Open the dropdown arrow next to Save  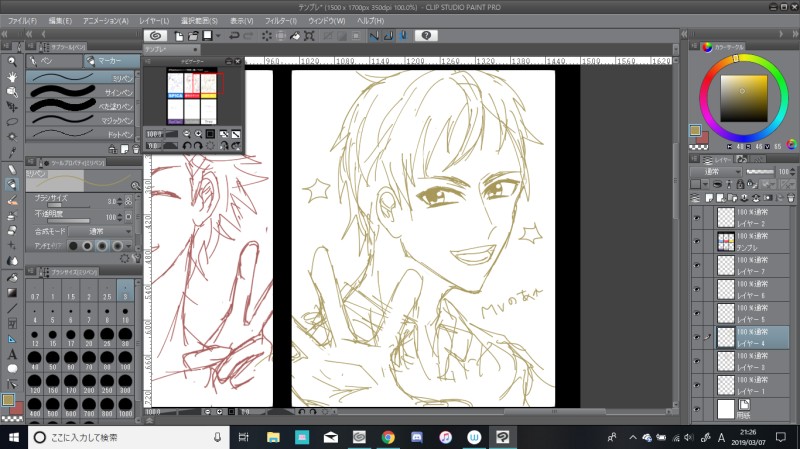[218, 36]
